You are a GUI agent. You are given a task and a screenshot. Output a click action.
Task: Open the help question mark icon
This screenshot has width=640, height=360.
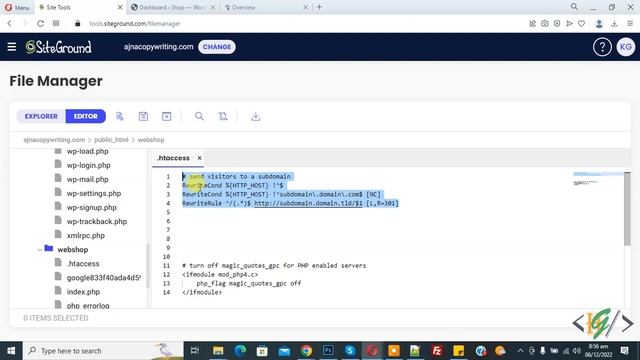pyautogui.click(x=602, y=47)
